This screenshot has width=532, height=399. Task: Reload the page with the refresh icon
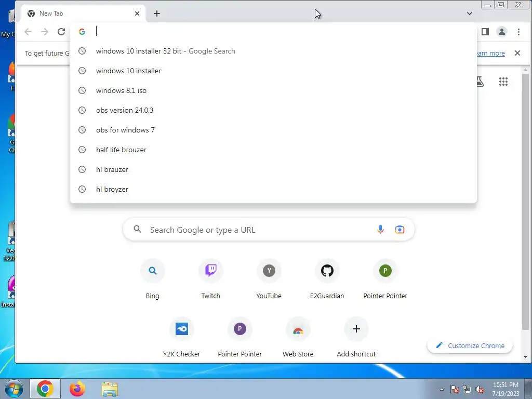[x=61, y=32]
